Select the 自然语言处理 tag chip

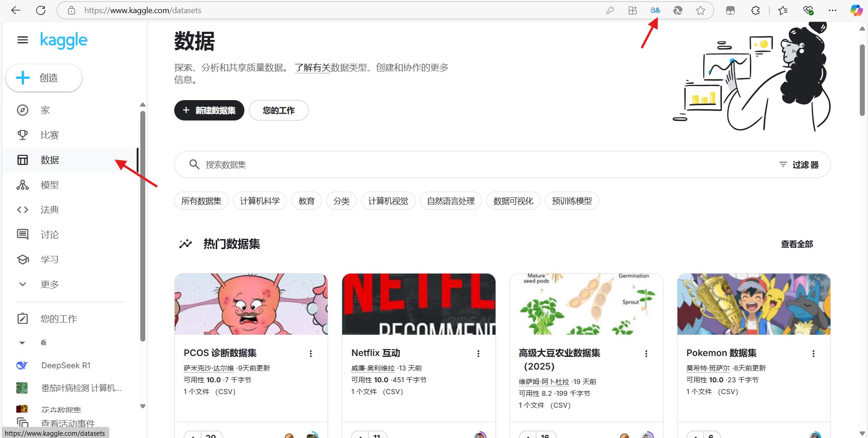coord(451,201)
